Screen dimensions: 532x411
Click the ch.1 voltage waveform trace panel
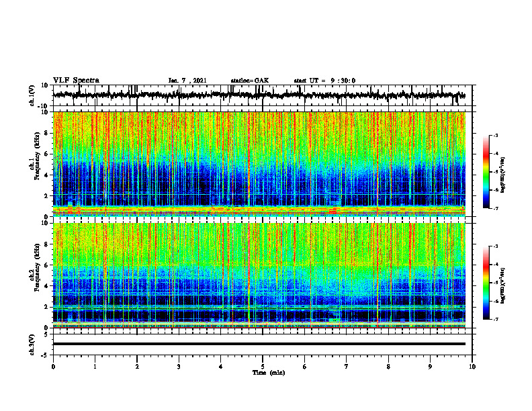263,95
